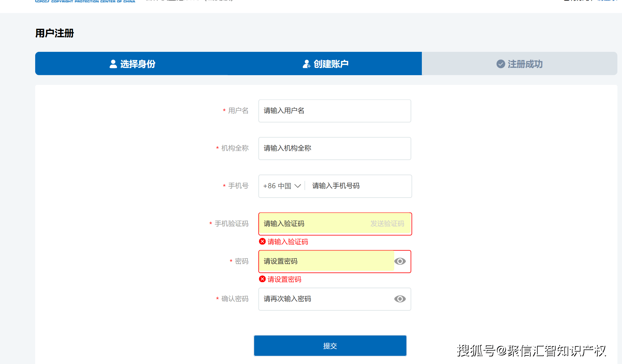
Task: Select the 选择身份 step tab
Action: click(132, 64)
